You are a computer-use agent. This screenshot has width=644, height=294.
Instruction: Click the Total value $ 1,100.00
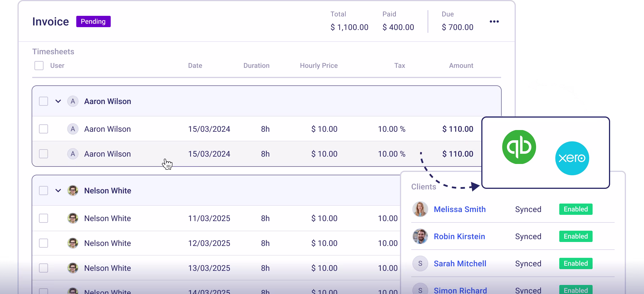[349, 27]
